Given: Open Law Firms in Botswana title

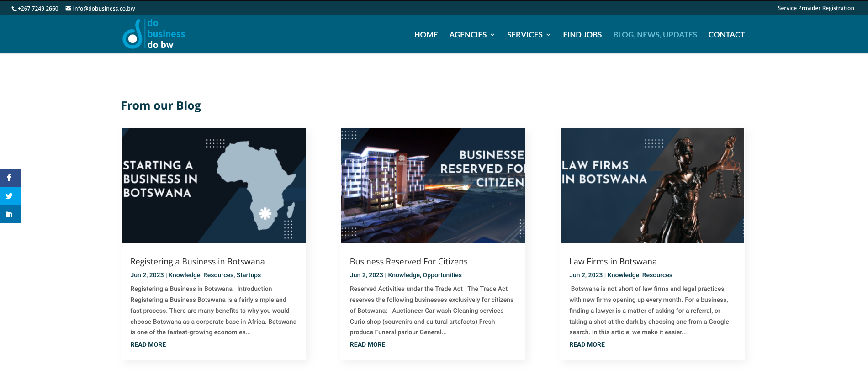Looking at the screenshot, I should [x=613, y=262].
